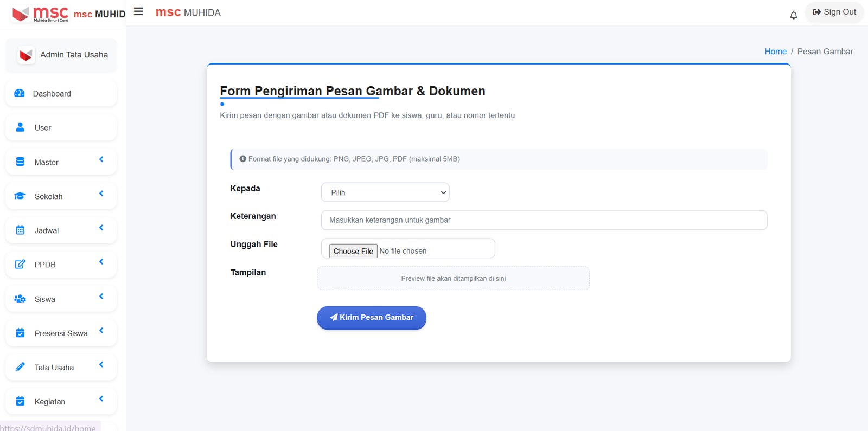
Task: Expand the Presensi Siswa section
Action: (60, 332)
